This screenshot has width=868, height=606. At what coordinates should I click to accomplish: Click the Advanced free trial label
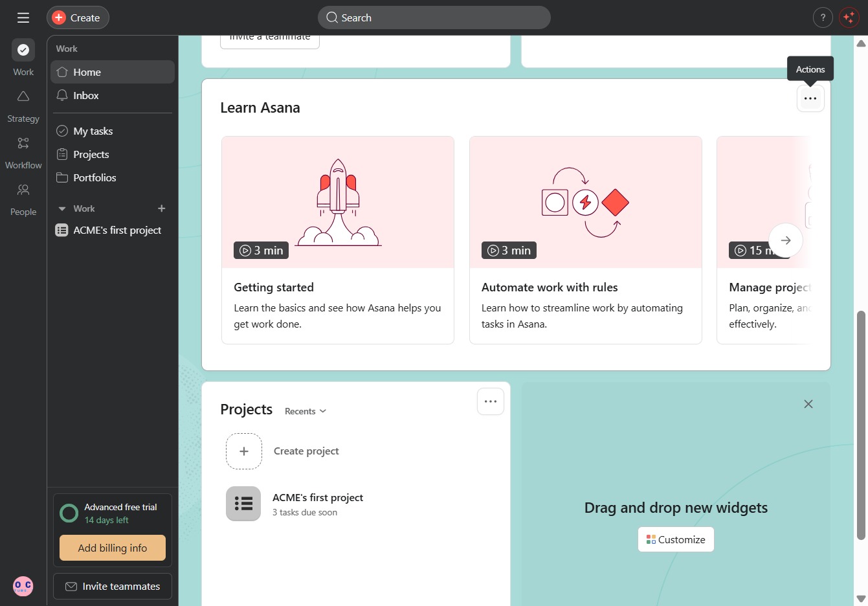click(121, 507)
